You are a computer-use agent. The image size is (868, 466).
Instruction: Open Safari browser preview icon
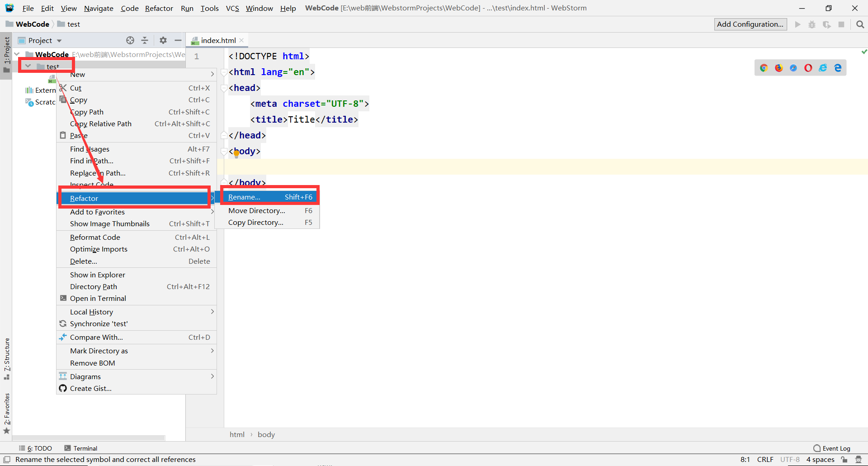(793, 68)
